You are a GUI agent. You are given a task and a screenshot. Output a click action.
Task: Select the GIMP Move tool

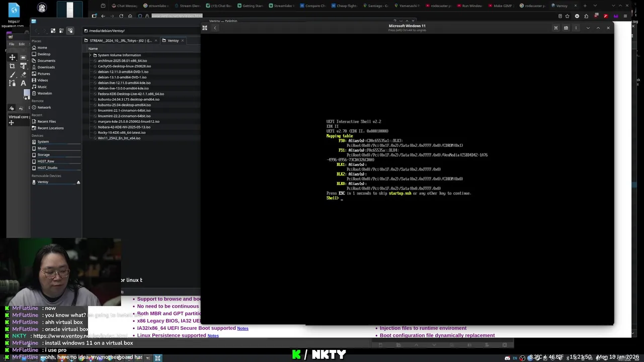(x=13, y=57)
